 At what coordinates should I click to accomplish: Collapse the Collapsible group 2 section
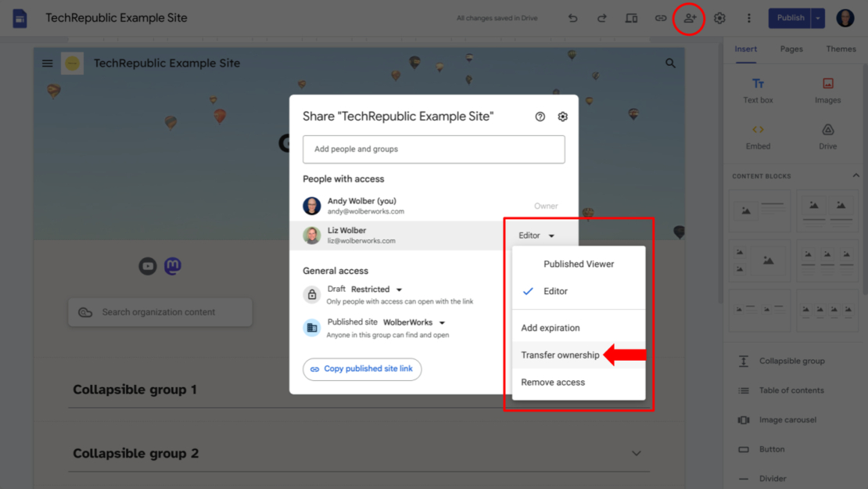click(637, 453)
